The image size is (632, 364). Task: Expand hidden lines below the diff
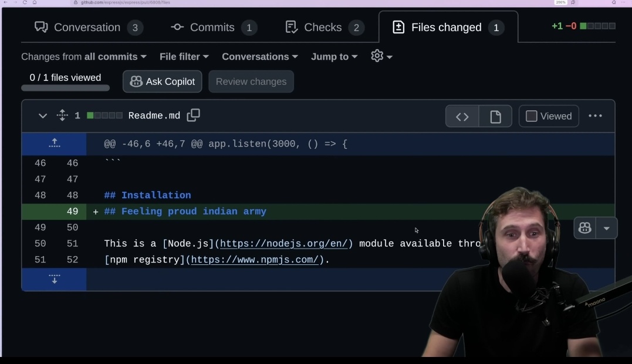tap(54, 279)
